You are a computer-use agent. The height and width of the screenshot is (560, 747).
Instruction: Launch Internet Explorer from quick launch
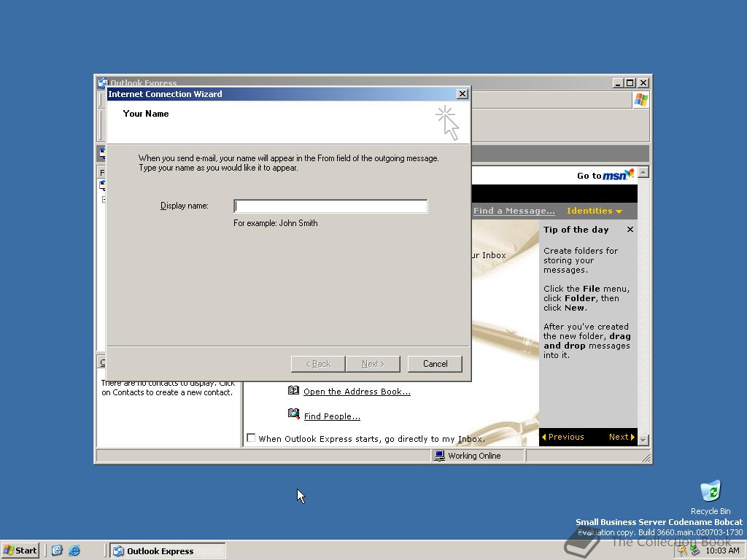point(74,551)
